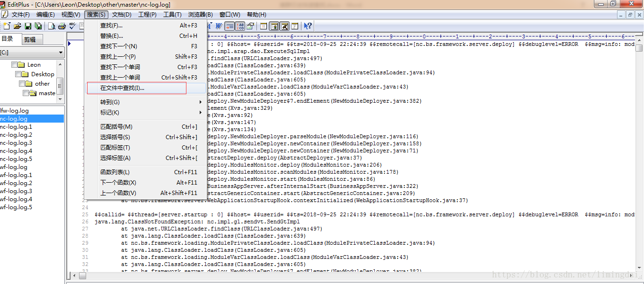The width and height of the screenshot is (644, 284).
Task: Select 查找下一个(N) menu entry
Action: click(145, 46)
